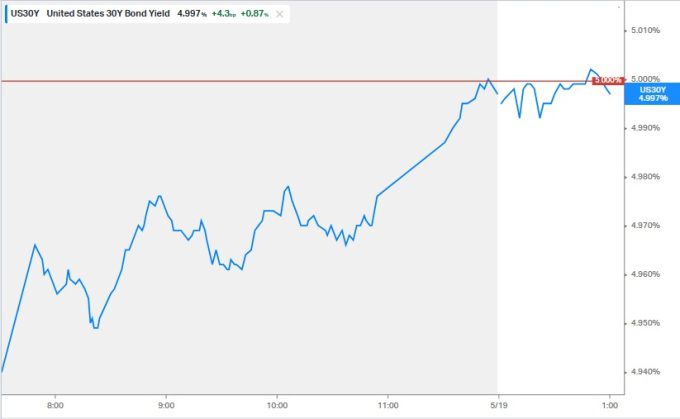Click the 8:00 time axis label
680x419 pixels.
click(x=55, y=405)
